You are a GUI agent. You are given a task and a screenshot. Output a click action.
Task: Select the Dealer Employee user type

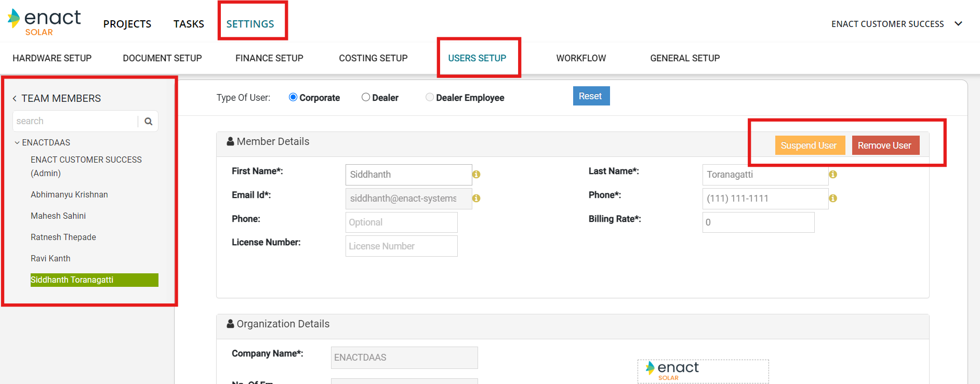tap(430, 97)
